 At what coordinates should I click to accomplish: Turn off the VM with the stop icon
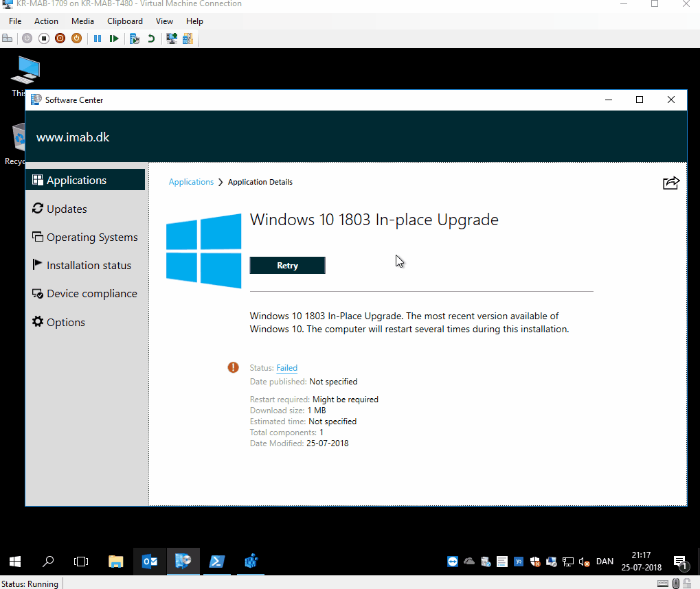[44, 38]
